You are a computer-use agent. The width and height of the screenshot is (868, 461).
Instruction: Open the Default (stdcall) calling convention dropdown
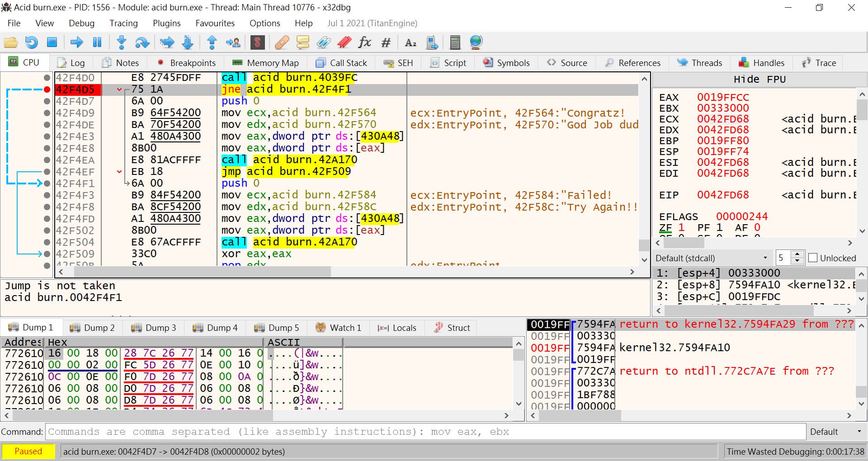point(712,258)
